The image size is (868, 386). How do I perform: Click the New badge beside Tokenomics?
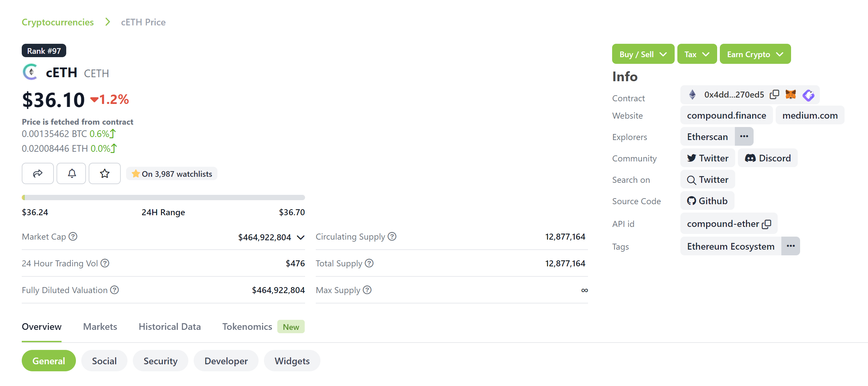pos(291,327)
